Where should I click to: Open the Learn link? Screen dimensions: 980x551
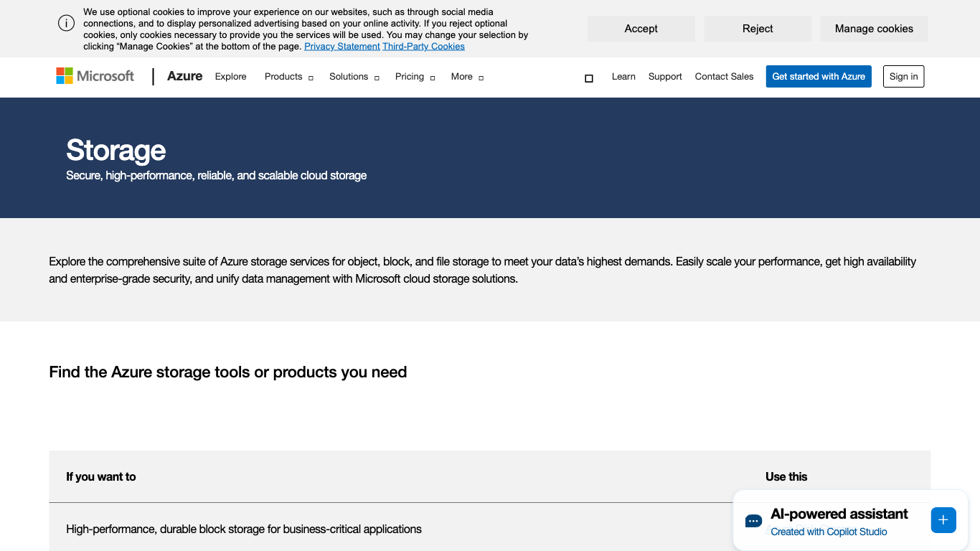coord(623,77)
